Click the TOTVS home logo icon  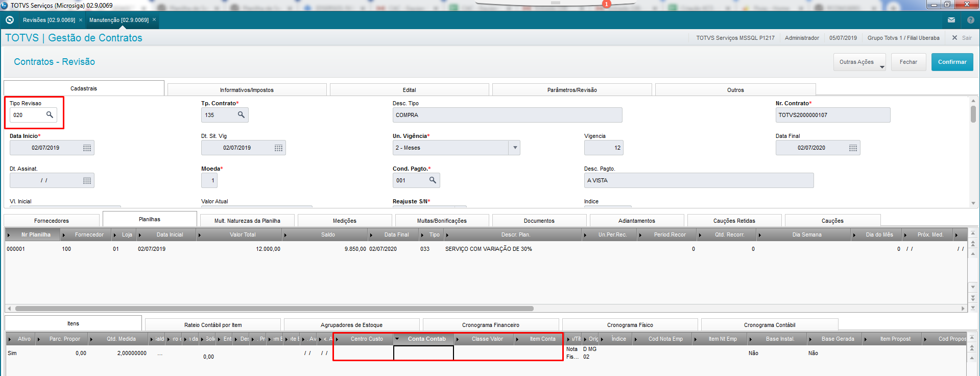pyautogui.click(x=10, y=20)
